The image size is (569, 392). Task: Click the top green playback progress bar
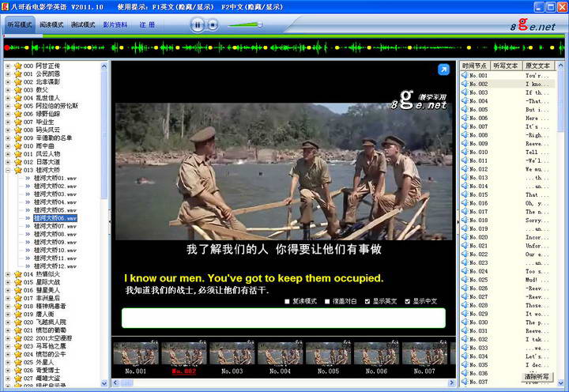[x=284, y=36]
